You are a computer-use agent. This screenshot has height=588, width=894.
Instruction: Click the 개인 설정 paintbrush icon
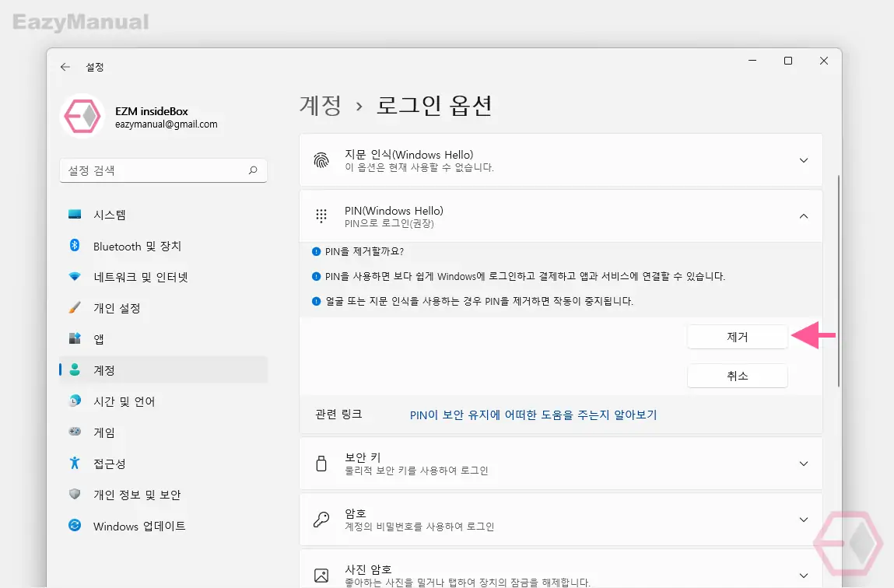click(x=75, y=308)
